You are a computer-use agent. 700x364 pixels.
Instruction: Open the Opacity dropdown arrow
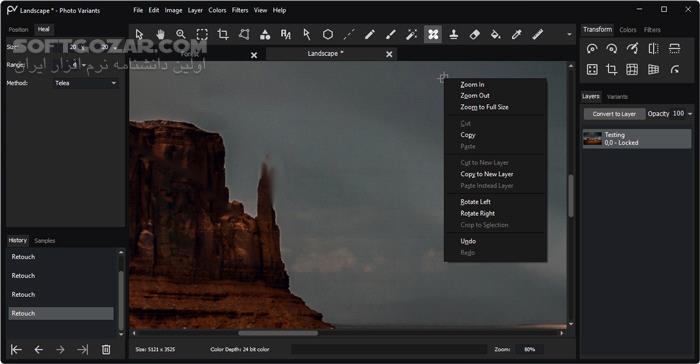pos(690,114)
